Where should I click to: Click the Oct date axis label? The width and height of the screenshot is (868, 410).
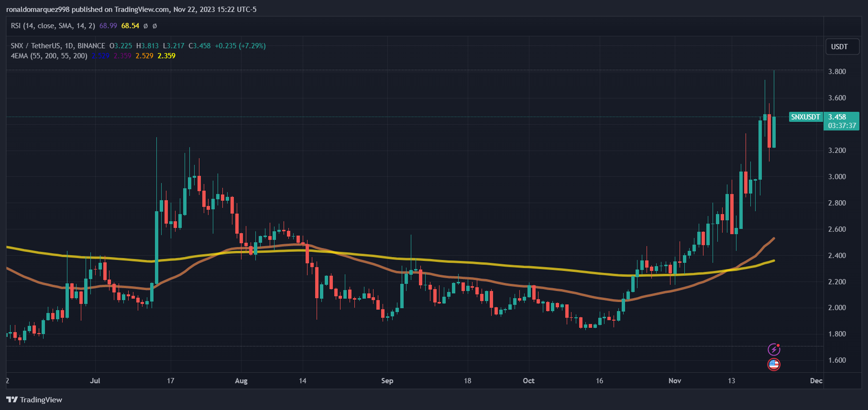529,381
